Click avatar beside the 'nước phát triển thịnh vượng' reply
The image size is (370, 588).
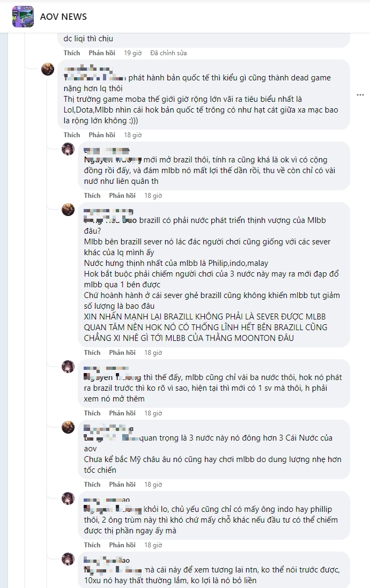coord(68,210)
